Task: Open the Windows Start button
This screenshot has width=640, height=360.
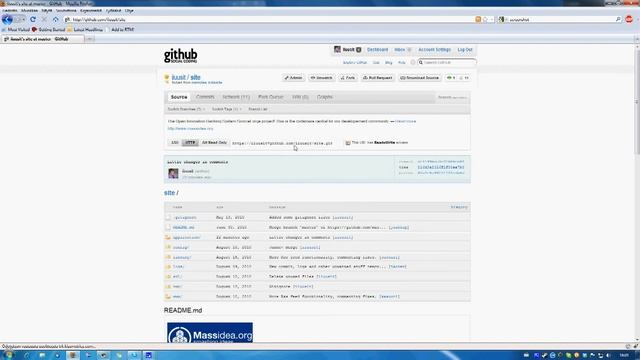Action: [8, 355]
